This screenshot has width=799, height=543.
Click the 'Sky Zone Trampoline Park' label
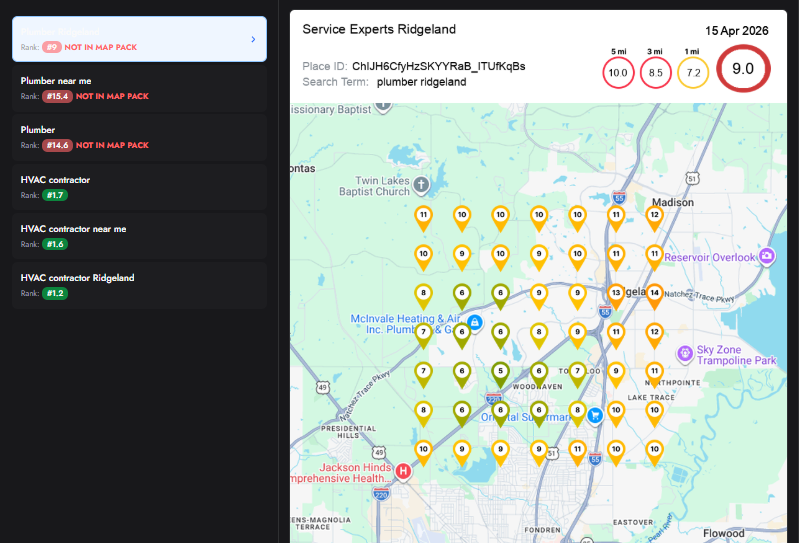[736, 355]
